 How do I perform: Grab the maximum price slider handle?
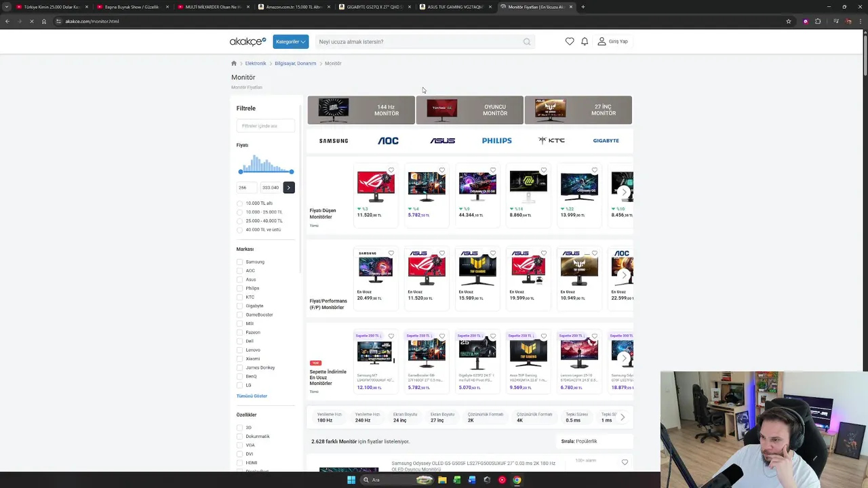[292, 171]
